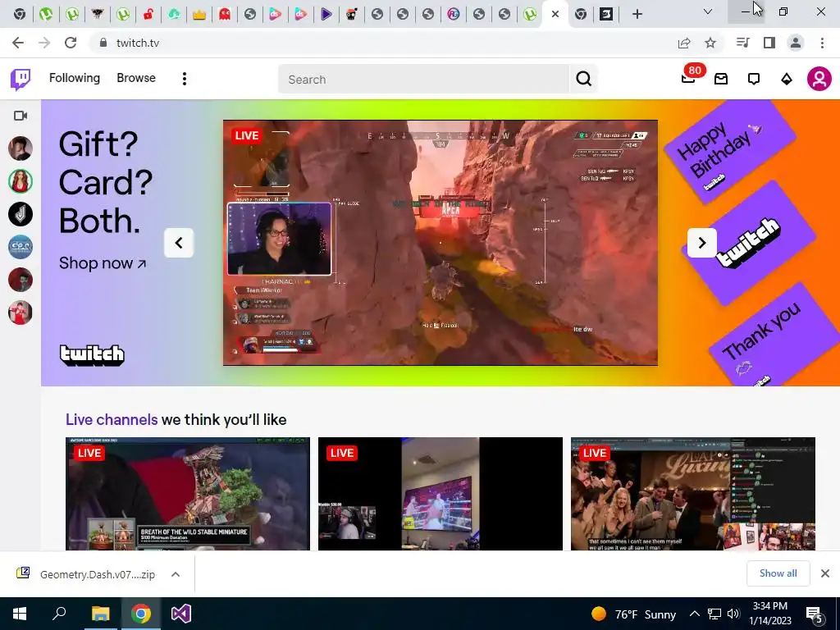Open the three-dot More menu beside Browse
The height and width of the screenshot is (630, 840).
point(185,80)
